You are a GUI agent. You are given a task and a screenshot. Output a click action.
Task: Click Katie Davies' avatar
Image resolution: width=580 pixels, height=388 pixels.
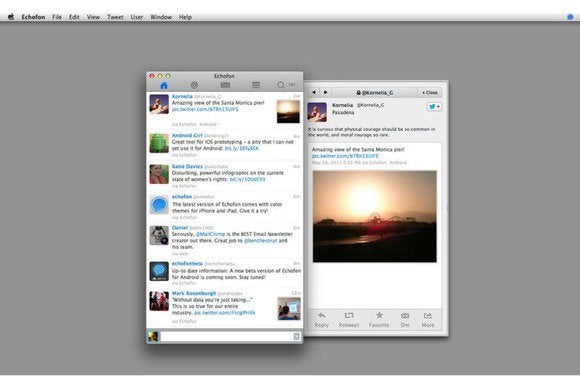[x=159, y=174]
